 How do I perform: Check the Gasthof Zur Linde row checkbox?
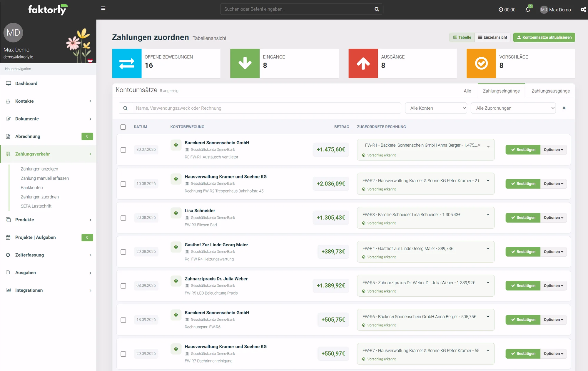123,252
